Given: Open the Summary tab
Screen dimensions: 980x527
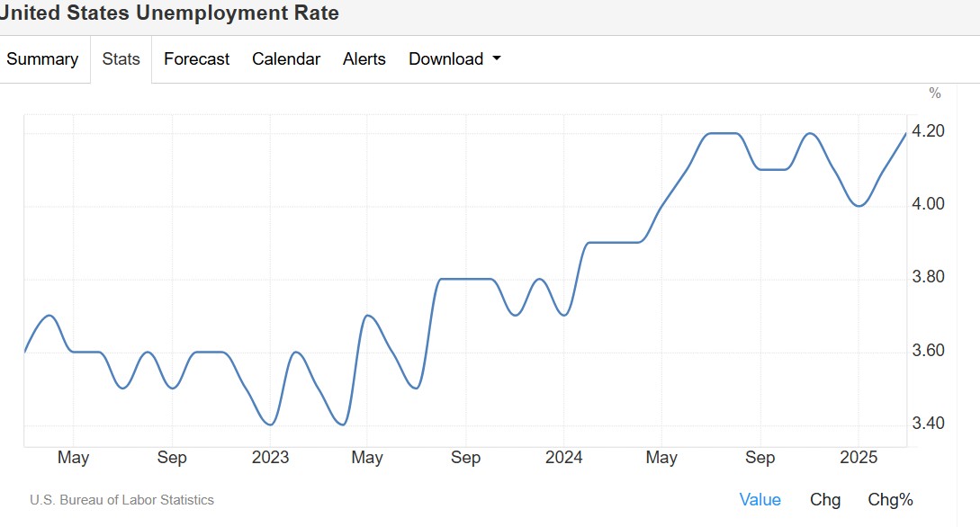Looking at the screenshot, I should click(x=42, y=59).
